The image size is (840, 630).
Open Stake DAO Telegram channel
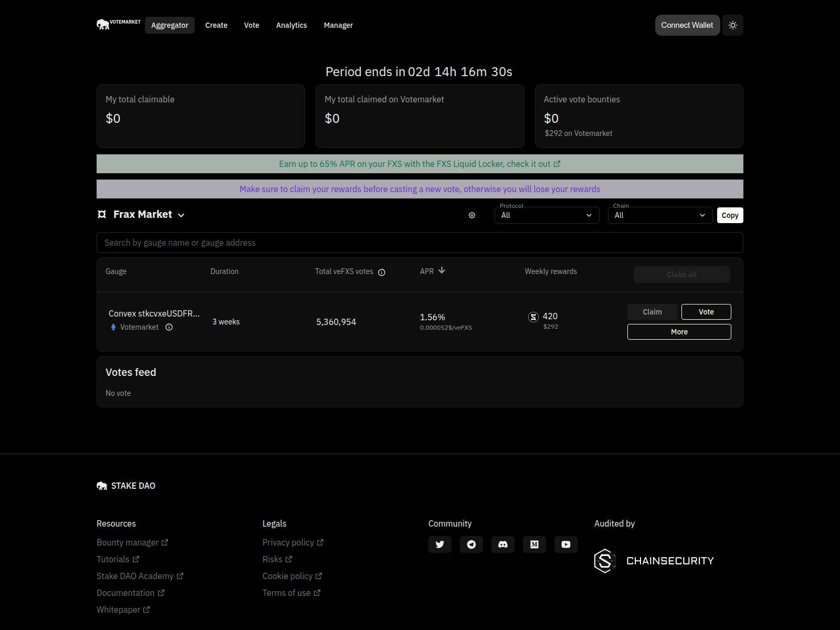[x=471, y=544]
